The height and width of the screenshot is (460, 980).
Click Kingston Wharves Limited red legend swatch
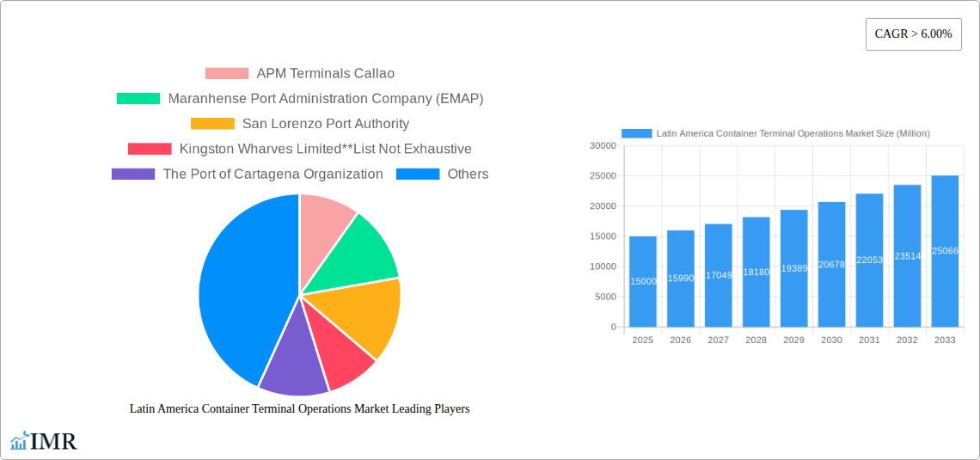pyautogui.click(x=150, y=149)
